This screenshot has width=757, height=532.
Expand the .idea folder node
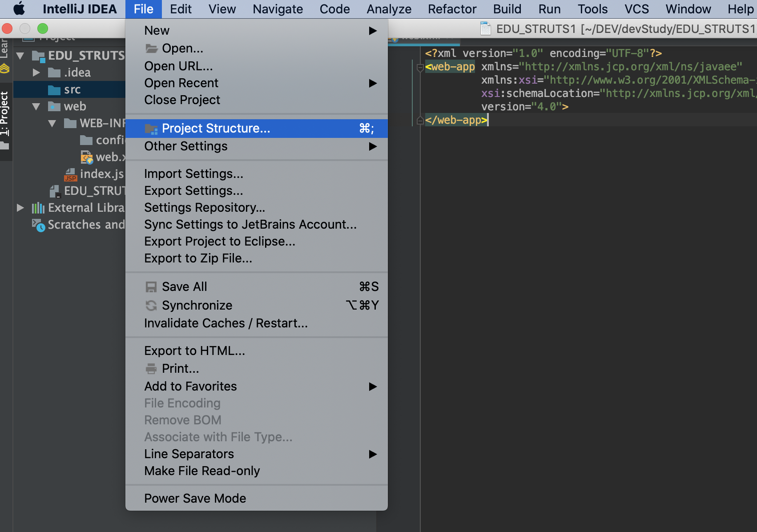[36, 73]
